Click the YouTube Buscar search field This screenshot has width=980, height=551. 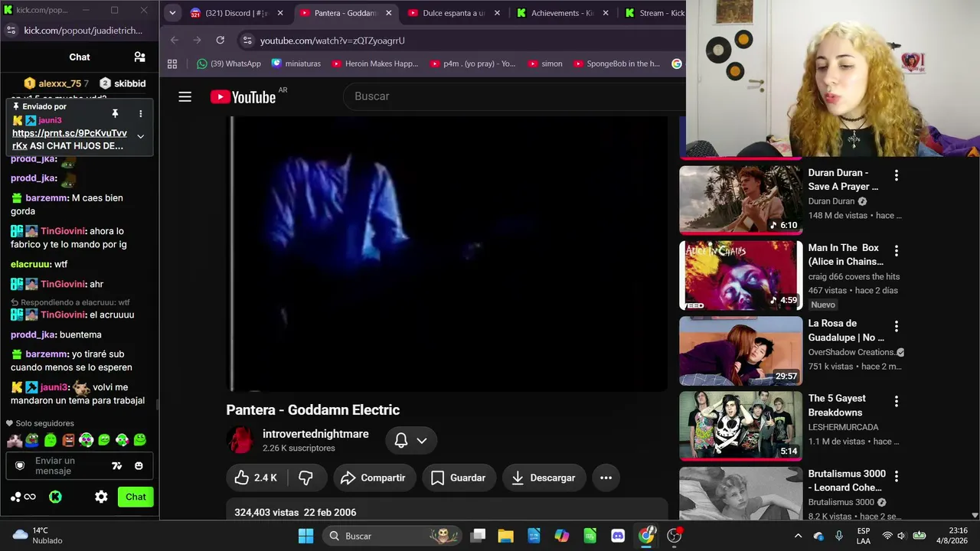click(513, 96)
